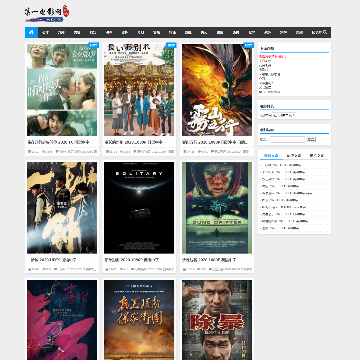Click the submit button beside the sidebar search field
Viewport: 360px width, 360px height.
click(311, 139)
